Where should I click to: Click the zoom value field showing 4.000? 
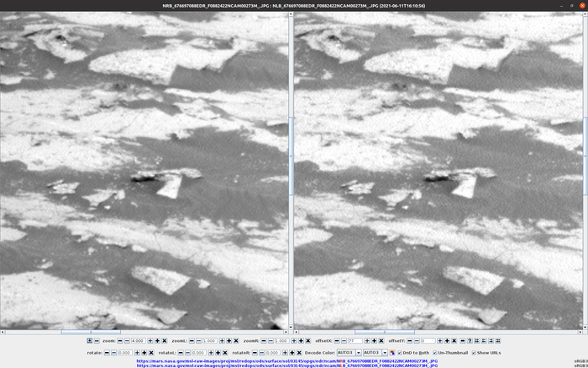tap(139, 341)
